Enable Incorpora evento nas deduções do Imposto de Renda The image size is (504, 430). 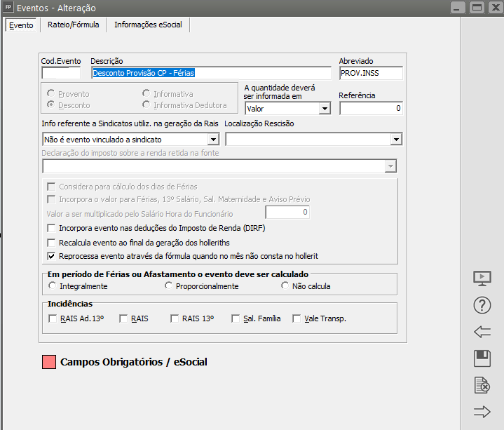(x=51, y=228)
